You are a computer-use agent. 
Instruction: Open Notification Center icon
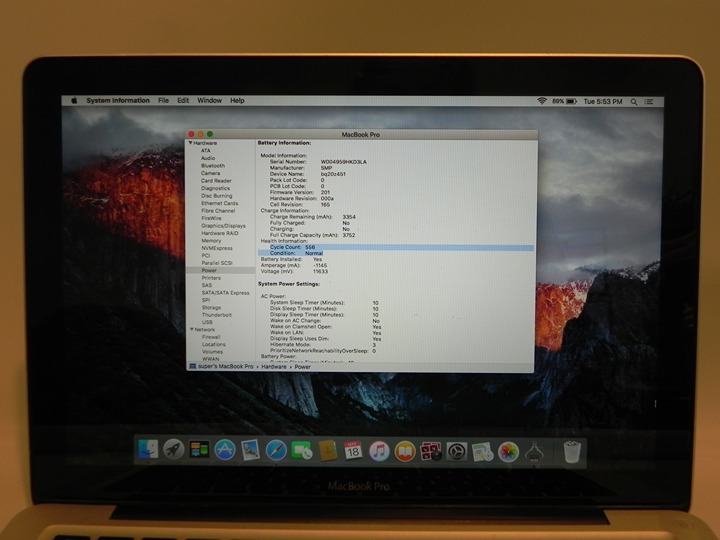coord(649,102)
